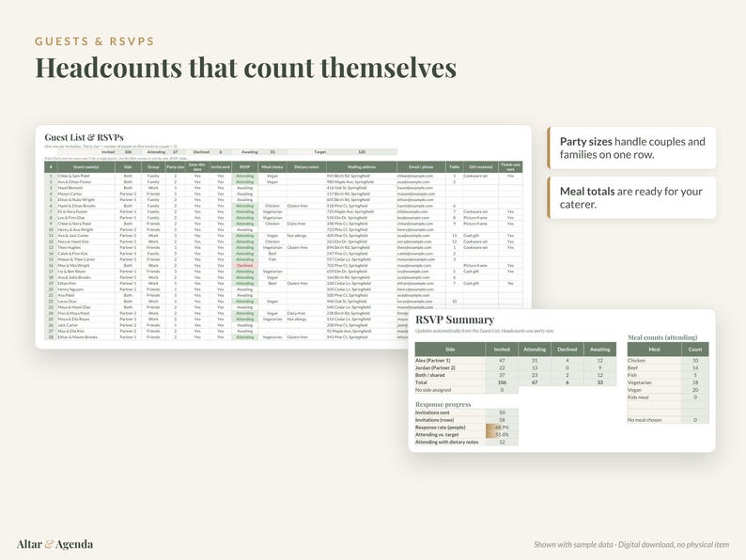746x560 pixels.
Task: Select the Theo Hughes guest cell
Action: click(x=86, y=247)
